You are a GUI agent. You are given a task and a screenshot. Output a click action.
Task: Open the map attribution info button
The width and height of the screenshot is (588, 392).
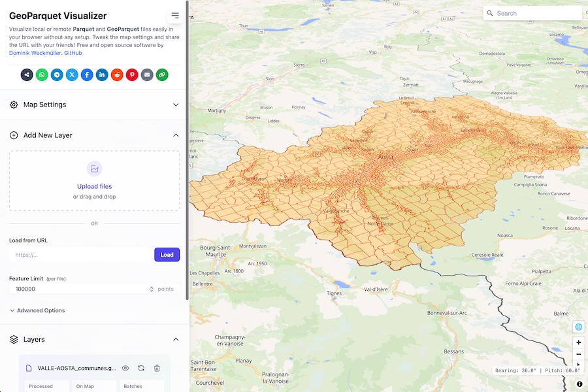[580, 384]
